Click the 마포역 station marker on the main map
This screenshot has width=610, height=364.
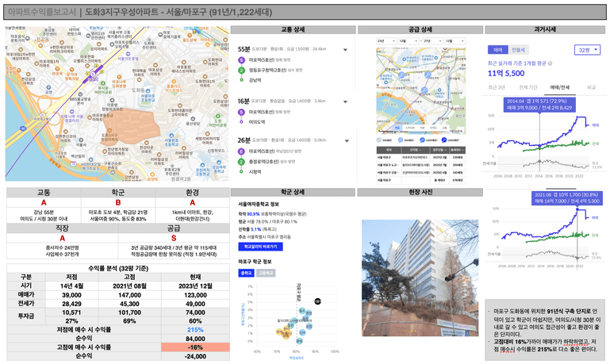[93, 74]
